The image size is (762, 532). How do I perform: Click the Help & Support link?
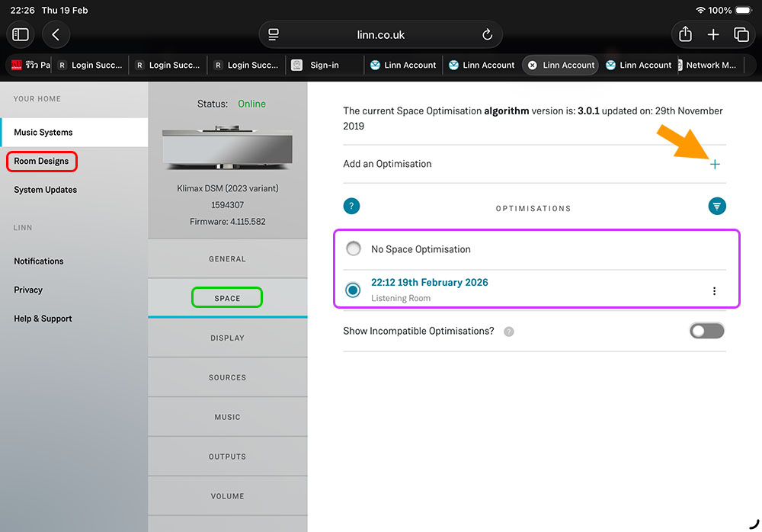pos(43,319)
